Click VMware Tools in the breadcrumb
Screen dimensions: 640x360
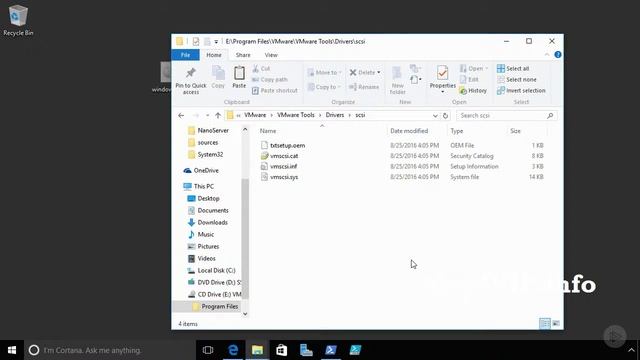tap(296, 115)
